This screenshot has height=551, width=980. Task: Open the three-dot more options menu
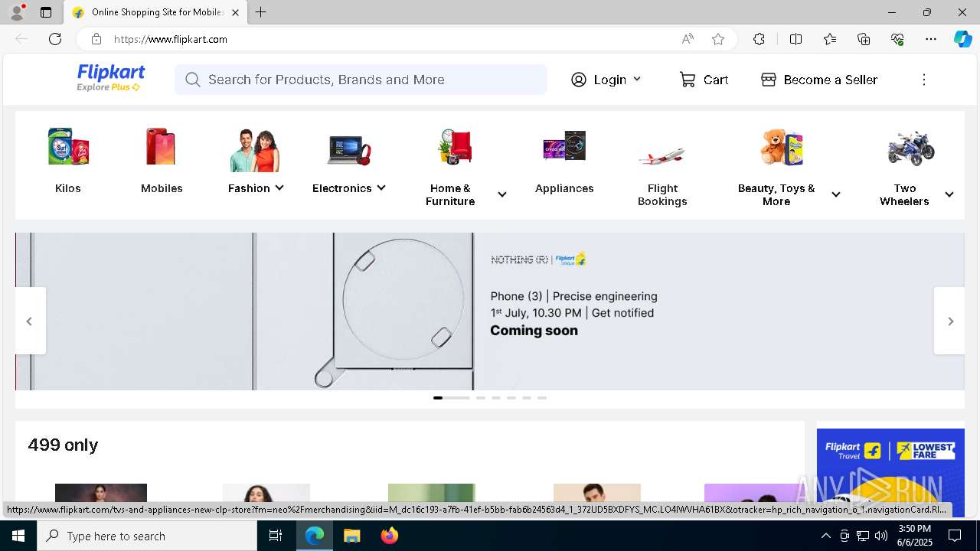924,80
